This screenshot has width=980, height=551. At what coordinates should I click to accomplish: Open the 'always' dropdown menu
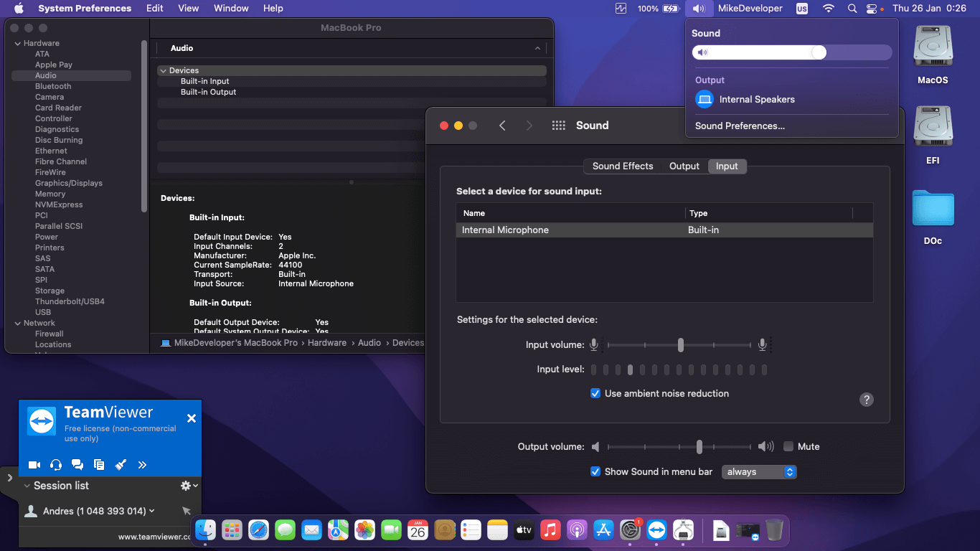click(759, 471)
